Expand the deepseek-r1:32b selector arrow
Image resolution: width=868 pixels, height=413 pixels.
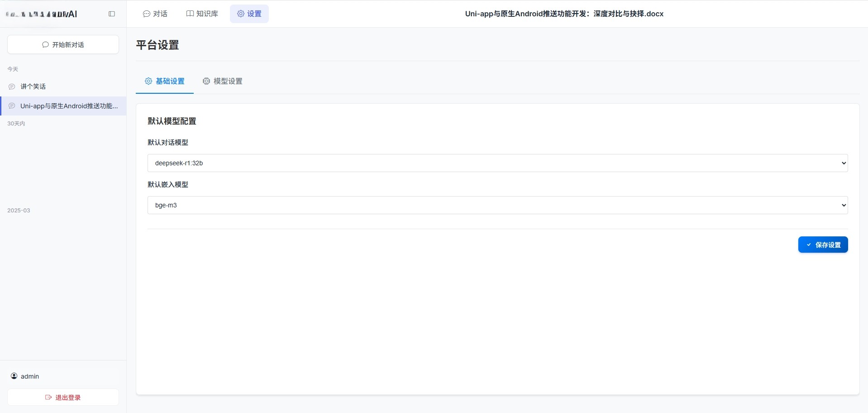843,163
